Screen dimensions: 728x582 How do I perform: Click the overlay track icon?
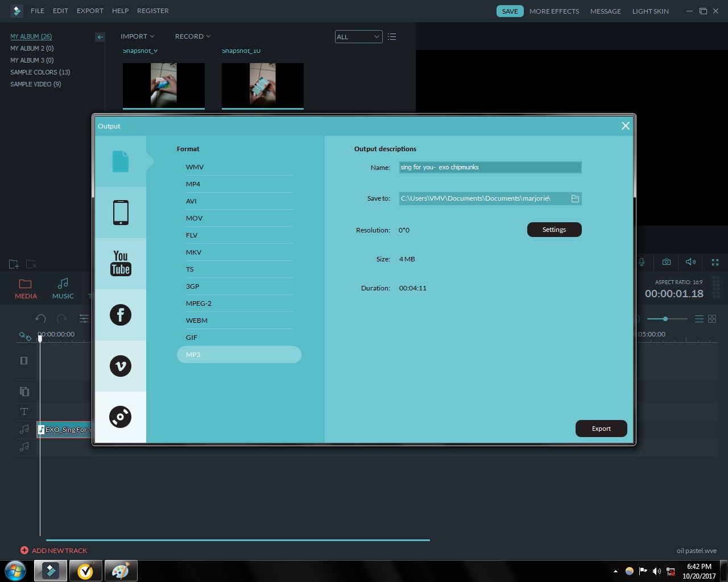(24, 392)
